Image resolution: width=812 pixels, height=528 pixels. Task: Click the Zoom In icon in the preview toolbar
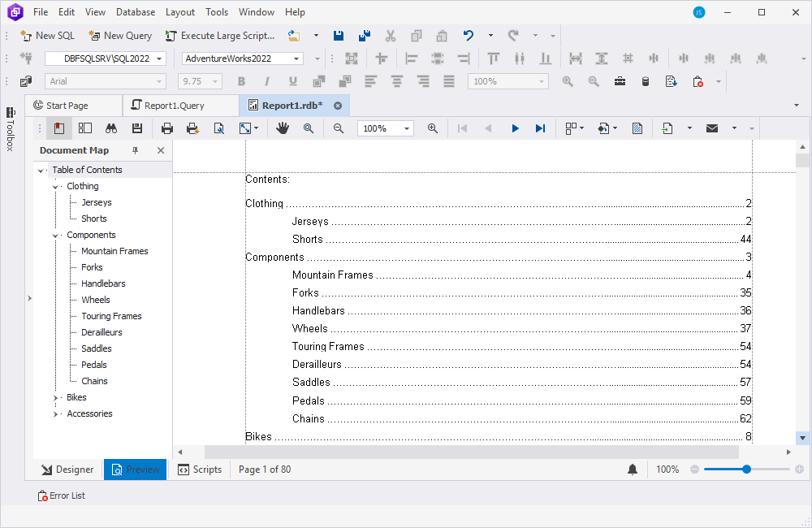[x=433, y=128]
